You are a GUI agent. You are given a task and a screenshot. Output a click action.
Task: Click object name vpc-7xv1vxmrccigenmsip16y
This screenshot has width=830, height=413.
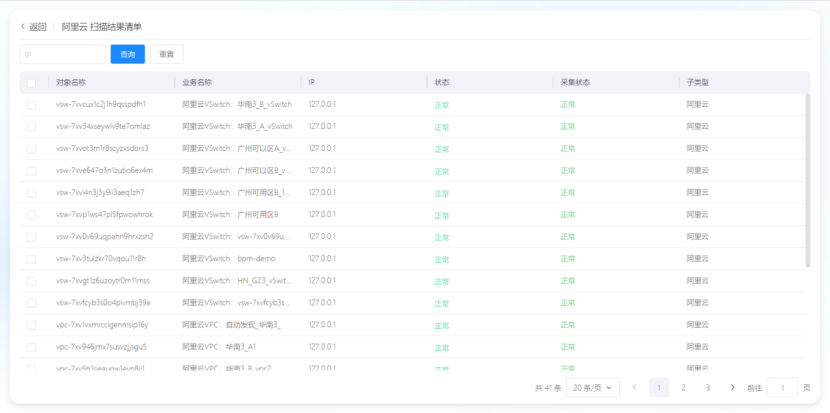tap(102, 325)
